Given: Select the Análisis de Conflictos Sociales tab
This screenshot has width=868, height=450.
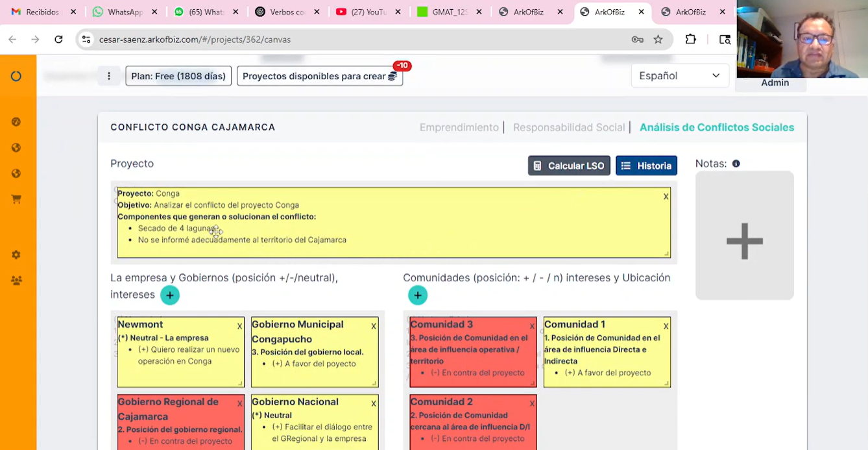Looking at the screenshot, I should 717,127.
